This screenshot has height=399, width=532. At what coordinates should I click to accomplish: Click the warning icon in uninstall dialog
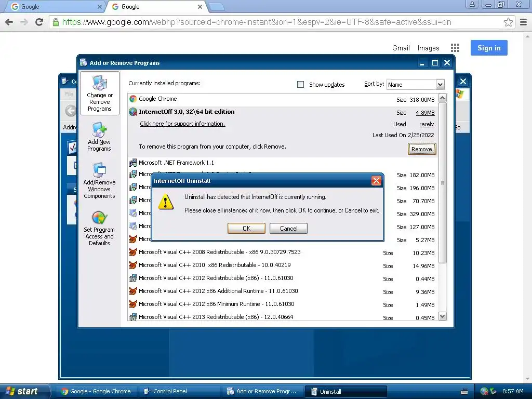pyautogui.click(x=166, y=202)
